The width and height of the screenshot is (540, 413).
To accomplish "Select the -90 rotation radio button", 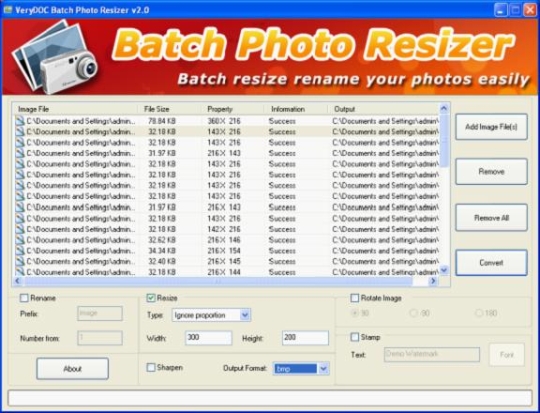I will click(413, 313).
